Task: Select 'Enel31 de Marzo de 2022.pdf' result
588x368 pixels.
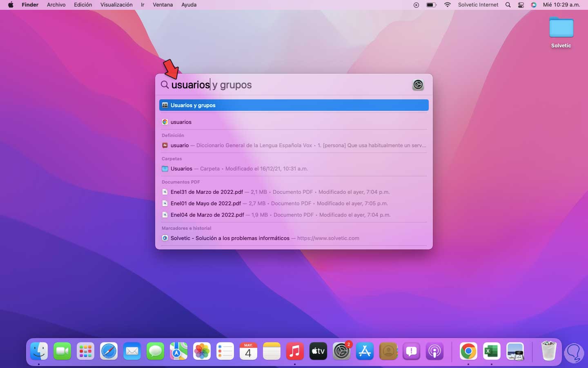Action: click(294, 192)
